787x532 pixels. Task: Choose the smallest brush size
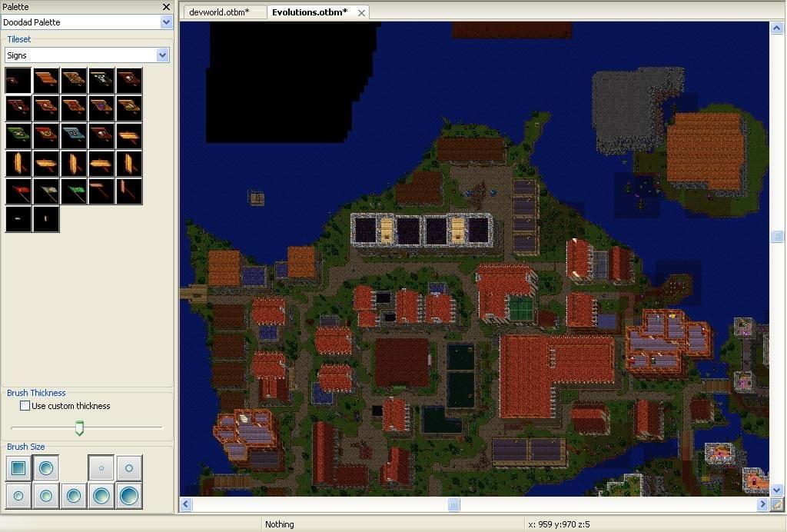pyautogui.click(x=101, y=468)
